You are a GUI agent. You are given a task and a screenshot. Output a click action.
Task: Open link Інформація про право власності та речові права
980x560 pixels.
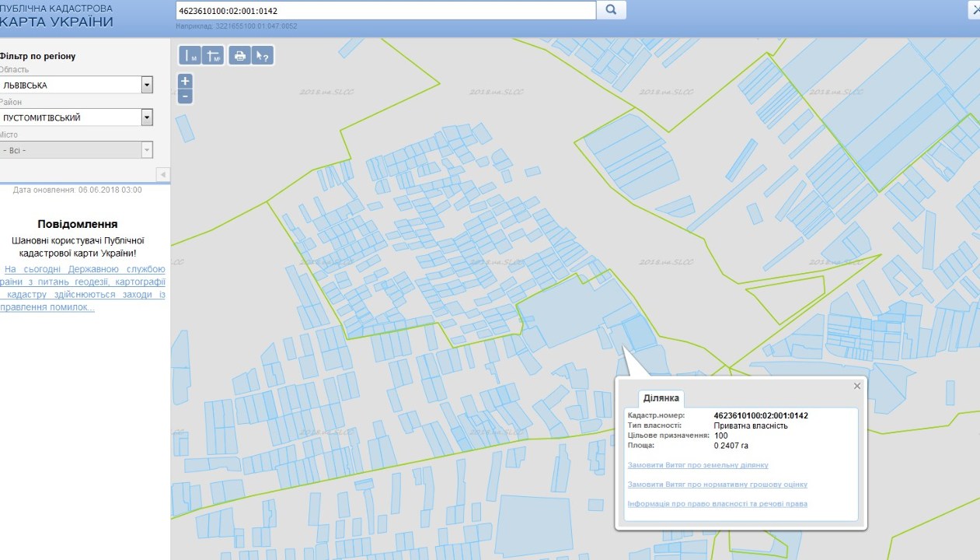[x=717, y=504]
